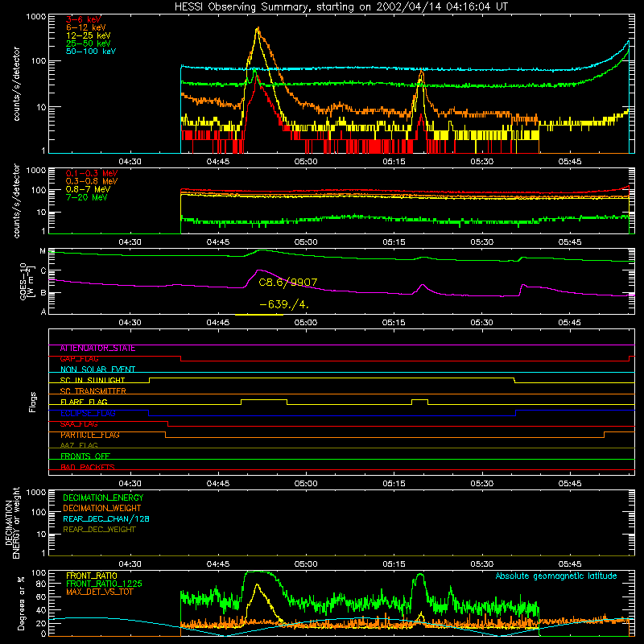Click the 12-25 keV legend entry
Image resolution: width=644 pixels, height=644 pixels.
(x=89, y=35)
